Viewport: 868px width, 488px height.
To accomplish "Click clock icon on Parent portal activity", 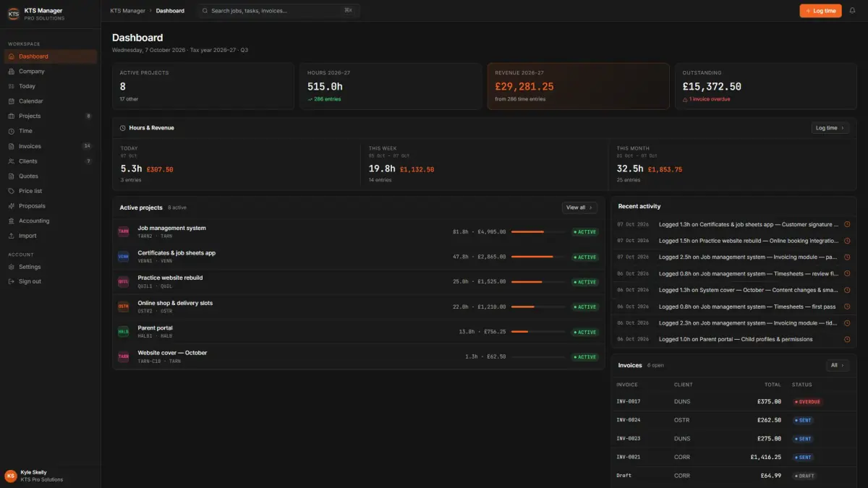I will tap(847, 339).
